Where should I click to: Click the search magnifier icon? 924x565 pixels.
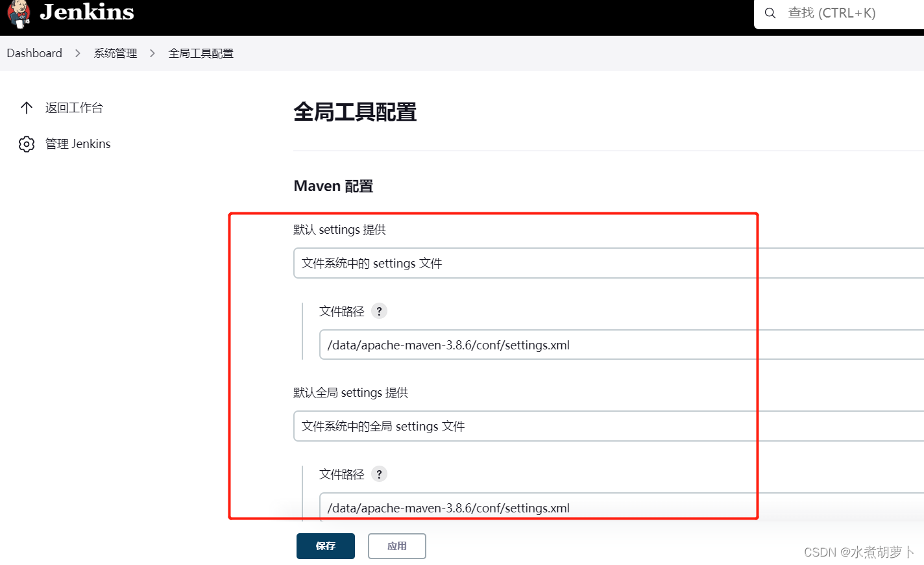coord(770,12)
